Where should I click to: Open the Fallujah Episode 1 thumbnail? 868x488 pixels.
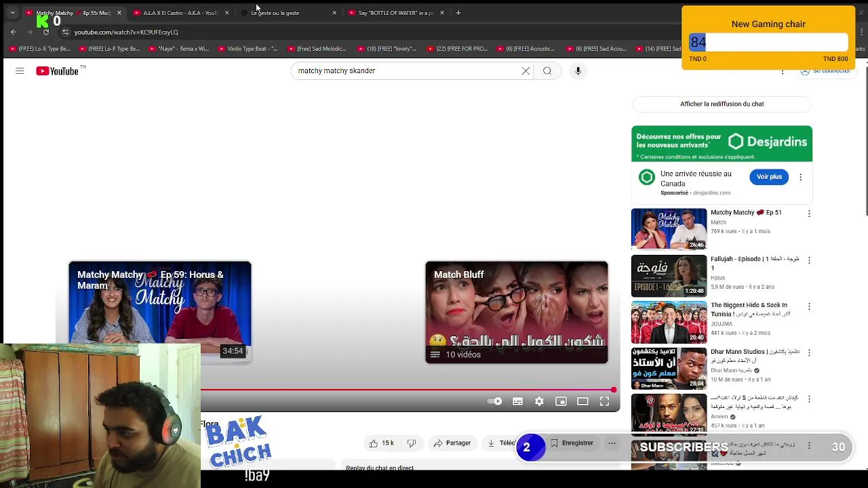click(669, 275)
